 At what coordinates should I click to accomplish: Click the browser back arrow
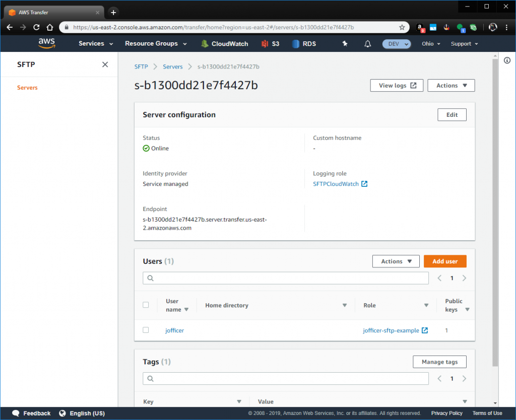point(10,27)
